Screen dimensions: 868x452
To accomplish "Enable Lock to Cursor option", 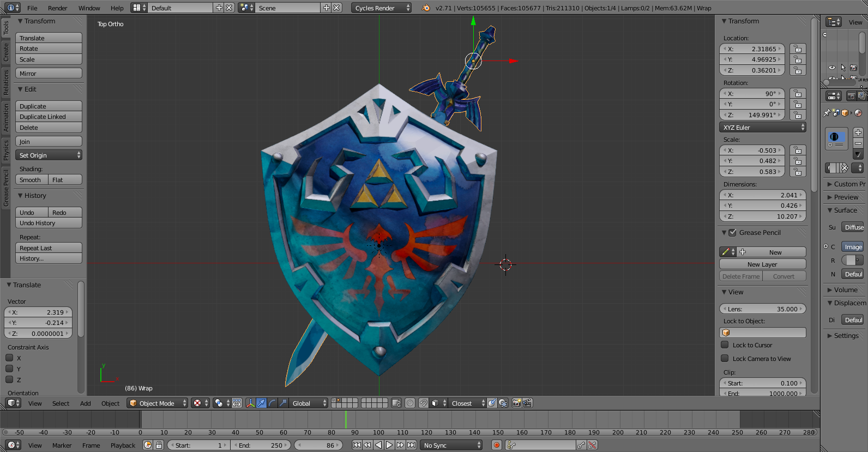I will coord(725,345).
